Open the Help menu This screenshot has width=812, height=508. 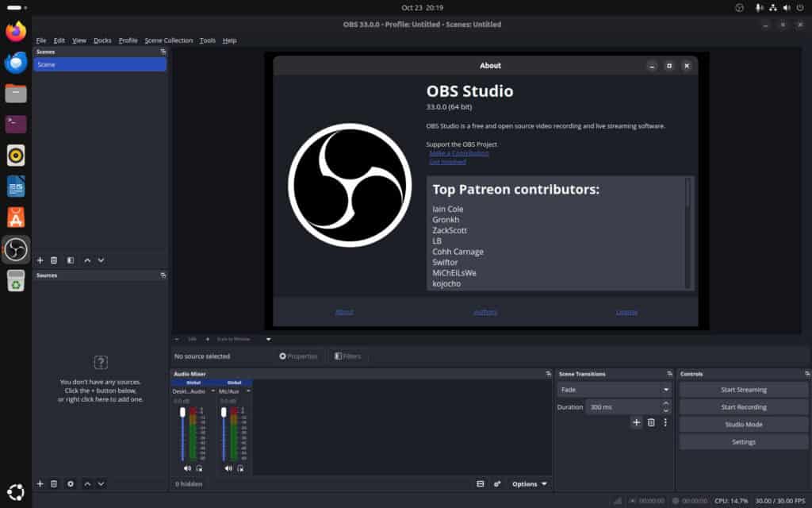point(229,40)
